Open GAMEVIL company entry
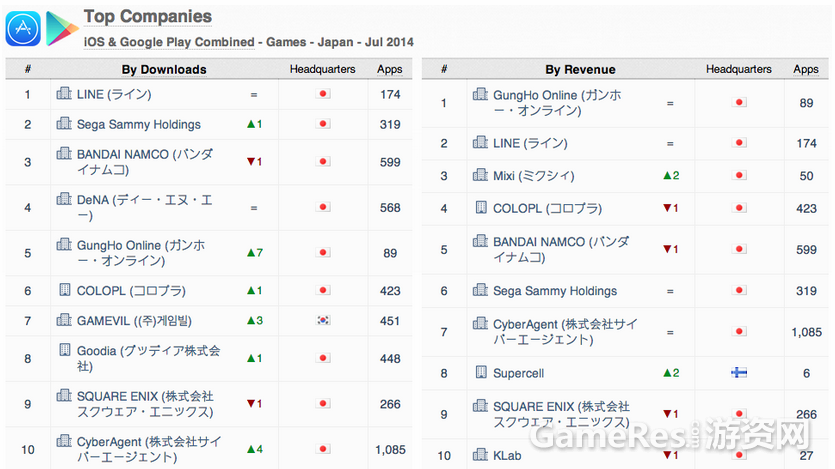The image size is (835, 469). pyautogui.click(x=134, y=321)
